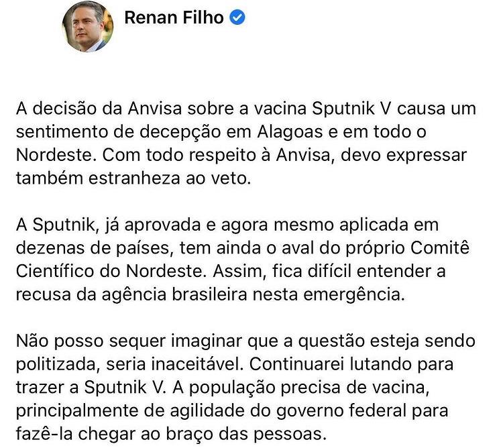Viewport: 503px width, 448px height.
Task: Click the word "Alagoas" in the post
Action: point(290,132)
